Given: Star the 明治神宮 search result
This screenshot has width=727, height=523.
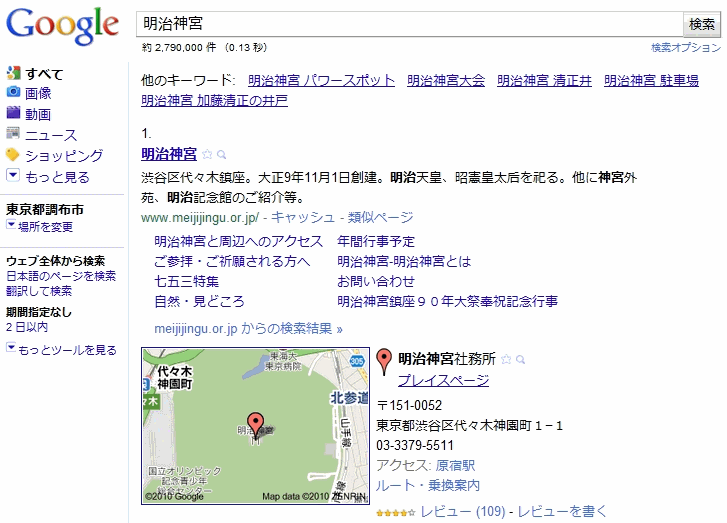Looking at the screenshot, I should coord(207,154).
